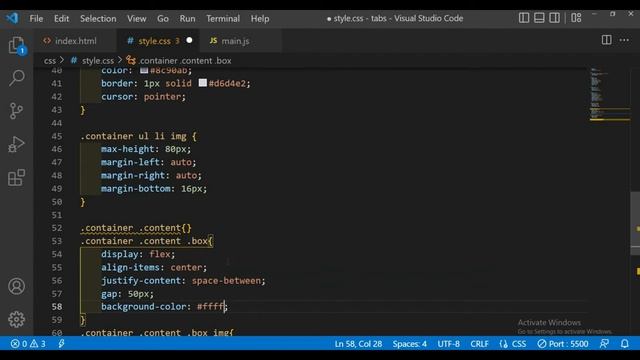640x360 pixels.
Task: Select Spaces: 4 indentation setting
Action: [x=410, y=344]
